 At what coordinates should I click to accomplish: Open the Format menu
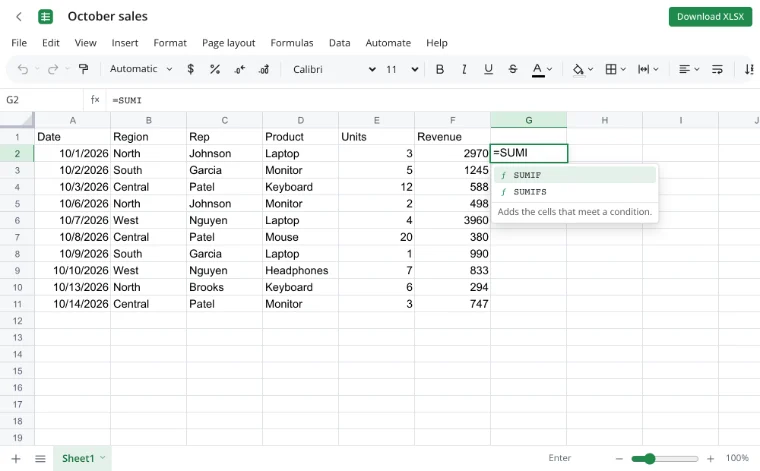170,43
